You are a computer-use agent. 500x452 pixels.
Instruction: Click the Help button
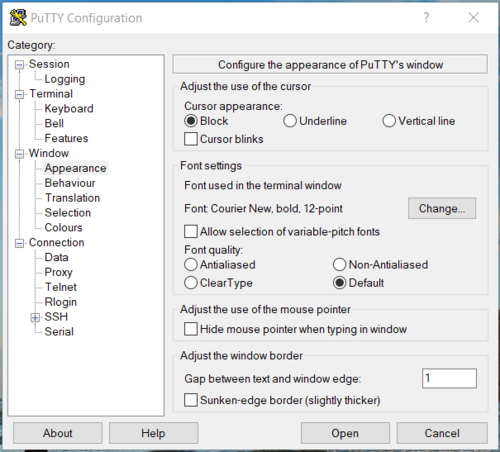pos(153,433)
